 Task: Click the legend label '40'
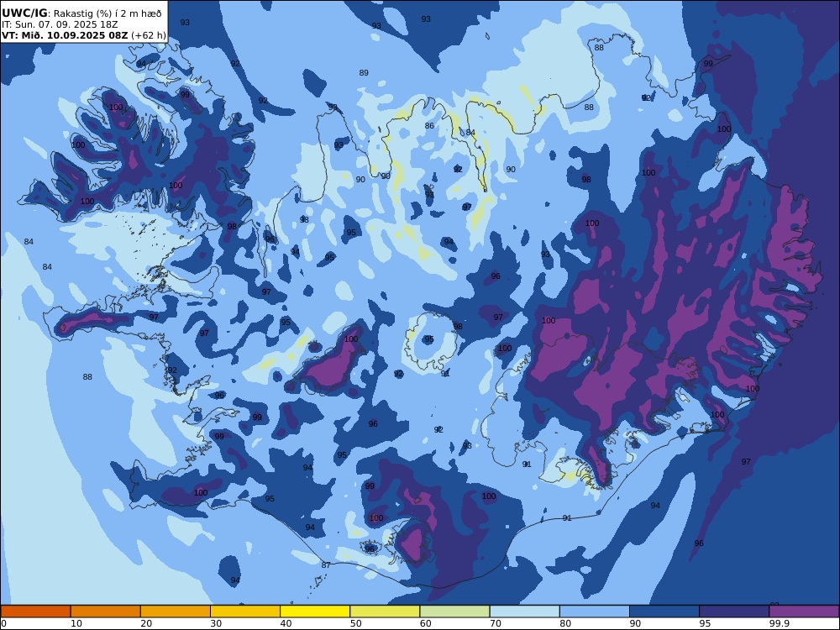(x=286, y=623)
